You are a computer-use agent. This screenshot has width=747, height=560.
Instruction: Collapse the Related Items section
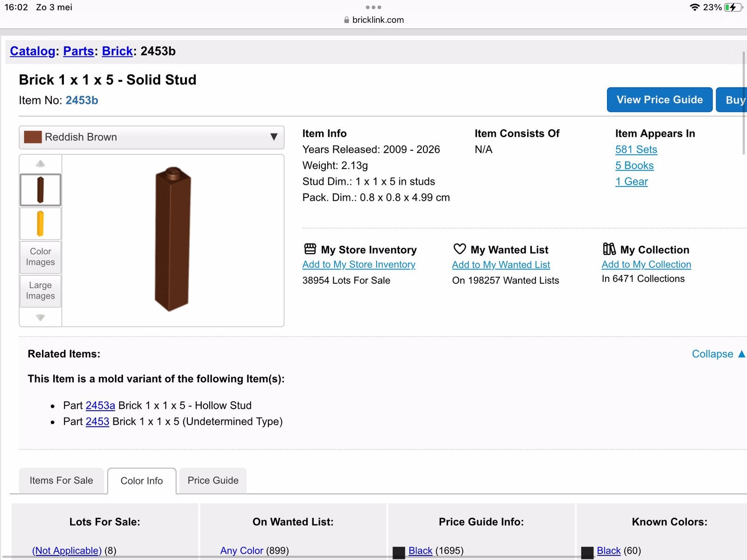718,354
